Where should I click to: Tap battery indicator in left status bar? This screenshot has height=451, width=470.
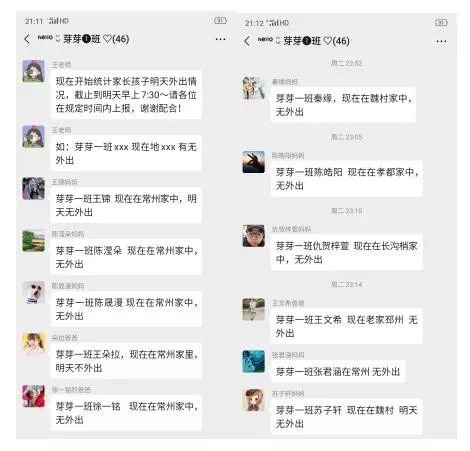click(x=220, y=21)
